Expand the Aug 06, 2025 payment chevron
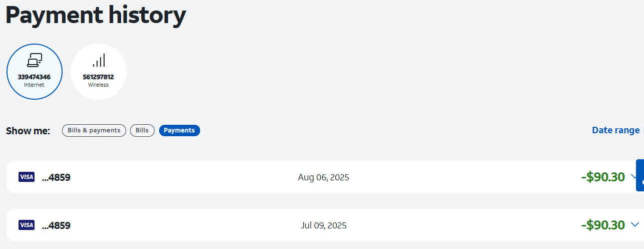 [633, 176]
